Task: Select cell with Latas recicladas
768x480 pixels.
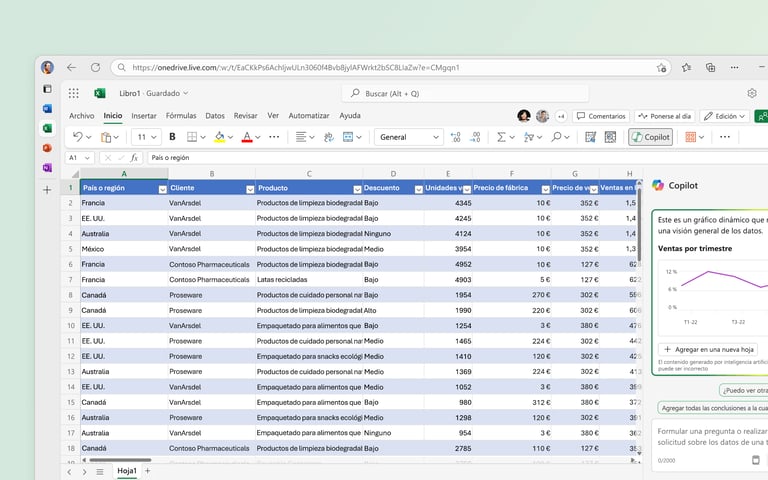Action: click(309, 280)
